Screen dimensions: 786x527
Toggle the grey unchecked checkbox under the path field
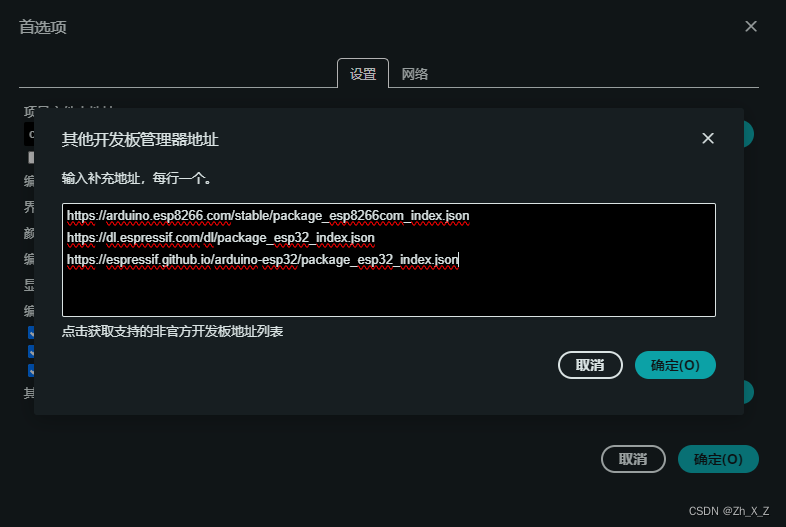(x=31, y=157)
